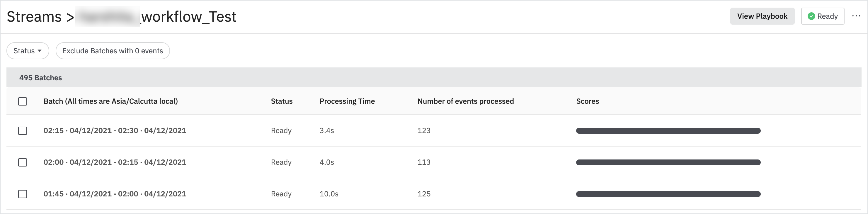This screenshot has width=868, height=214.
Task: Open the 02:15 - 02:30 batch entry
Action: [115, 131]
